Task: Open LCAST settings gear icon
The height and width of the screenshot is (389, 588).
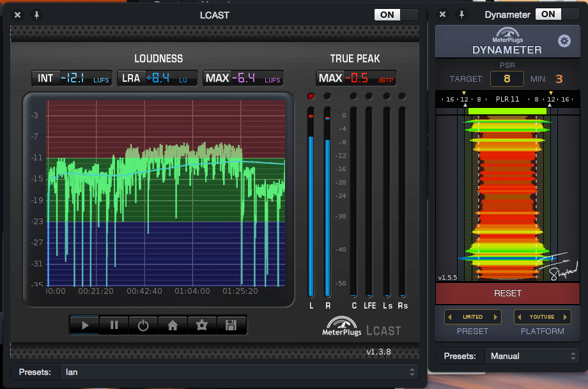Action: coord(202,325)
